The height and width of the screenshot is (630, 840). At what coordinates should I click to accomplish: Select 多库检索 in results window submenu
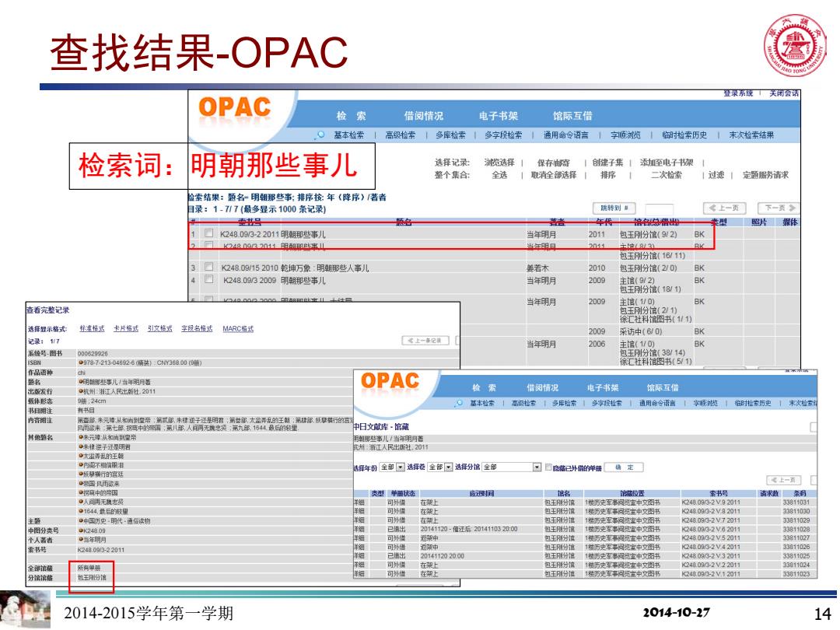450,135
